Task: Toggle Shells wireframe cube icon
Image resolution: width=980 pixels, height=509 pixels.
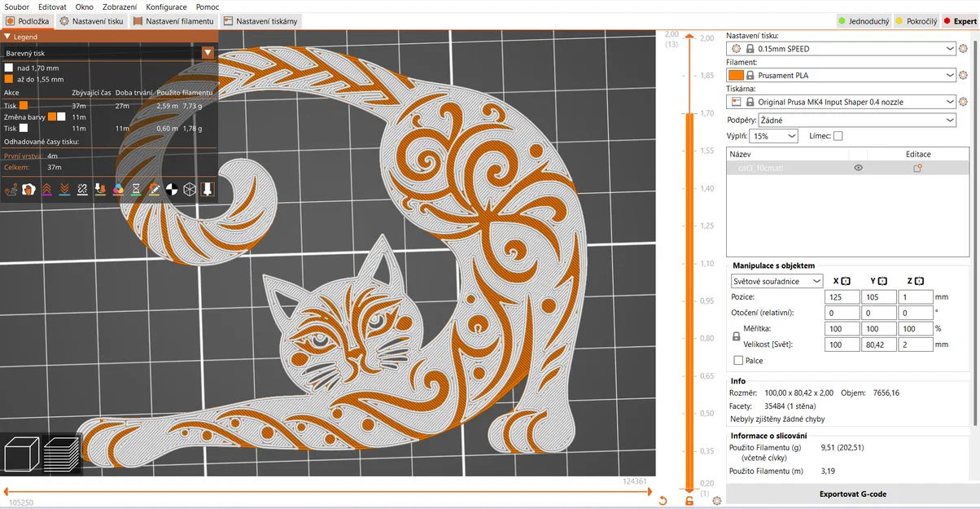Action: point(190,189)
